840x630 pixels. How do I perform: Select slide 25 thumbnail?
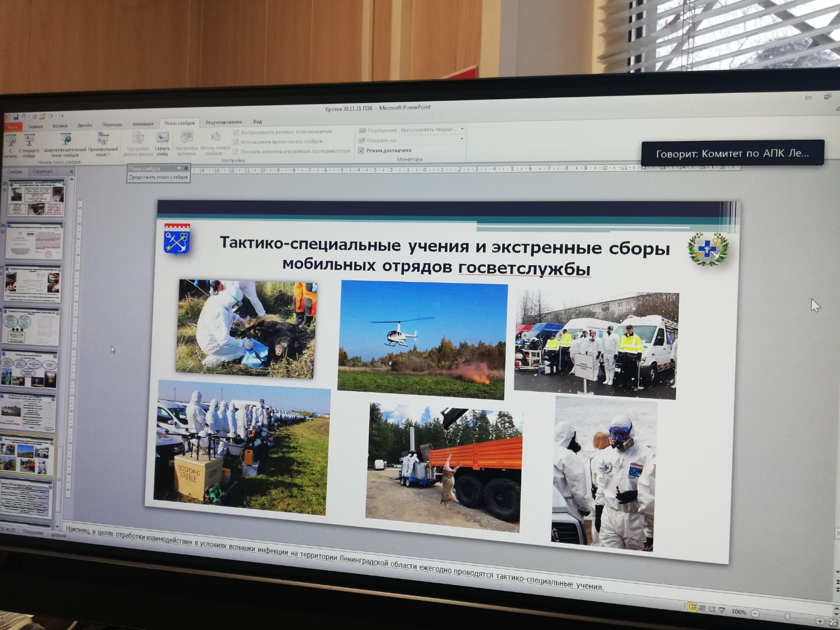37,197
